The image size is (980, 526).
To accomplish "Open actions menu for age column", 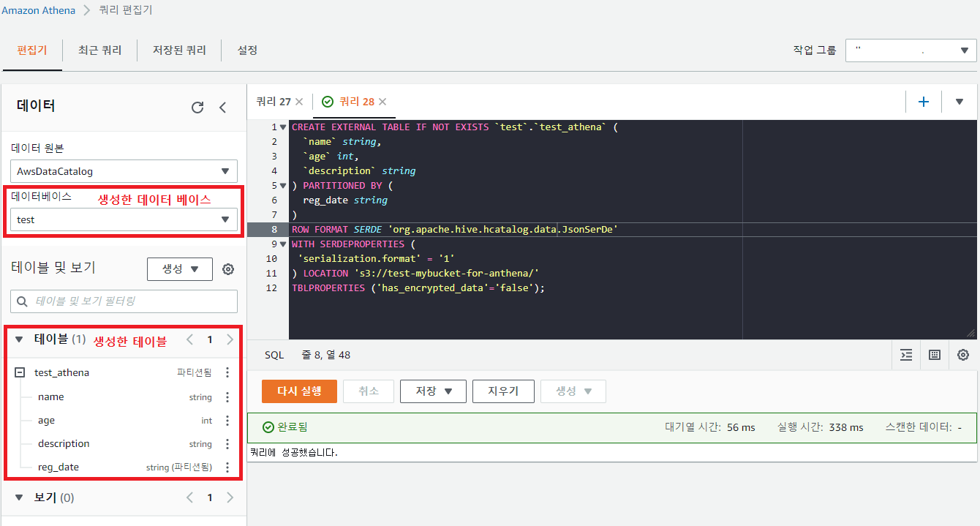I will [227, 421].
